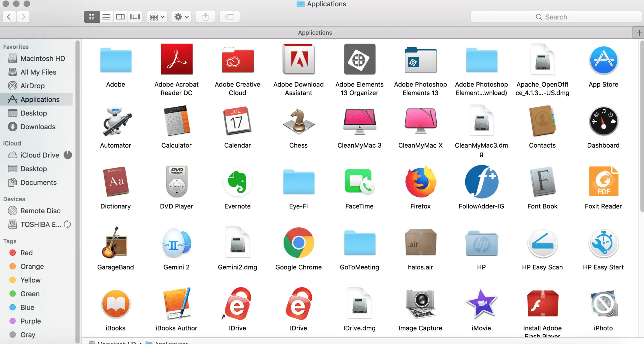The image size is (644, 344).
Task: Select the Applications tab
Action: pos(316,33)
